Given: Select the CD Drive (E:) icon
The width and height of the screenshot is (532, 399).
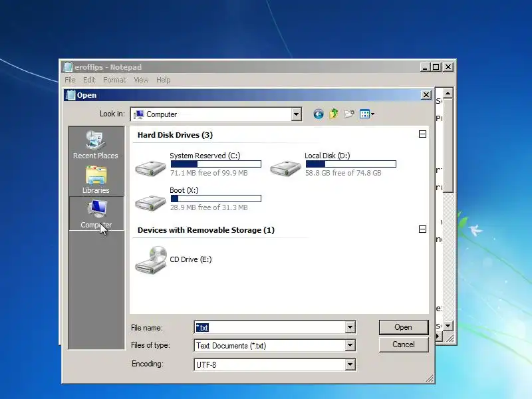Looking at the screenshot, I should click(152, 260).
